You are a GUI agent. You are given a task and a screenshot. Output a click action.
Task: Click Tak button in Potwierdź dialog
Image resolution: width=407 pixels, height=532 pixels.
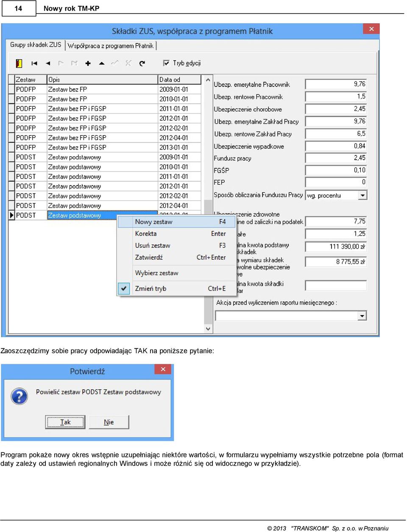coord(65,422)
